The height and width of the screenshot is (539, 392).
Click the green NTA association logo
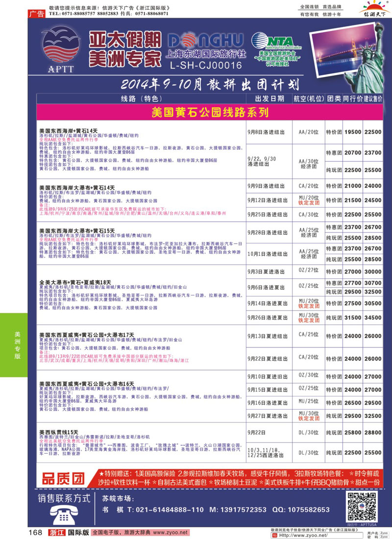(276, 42)
